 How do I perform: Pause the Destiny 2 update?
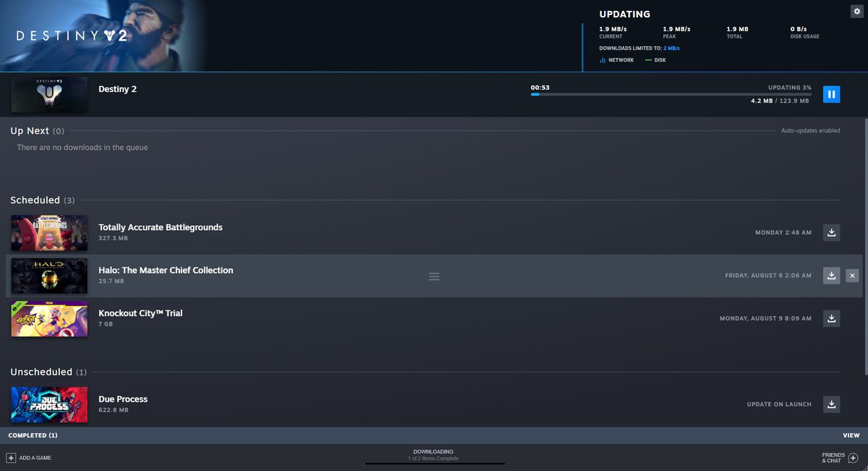coord(831,94)
